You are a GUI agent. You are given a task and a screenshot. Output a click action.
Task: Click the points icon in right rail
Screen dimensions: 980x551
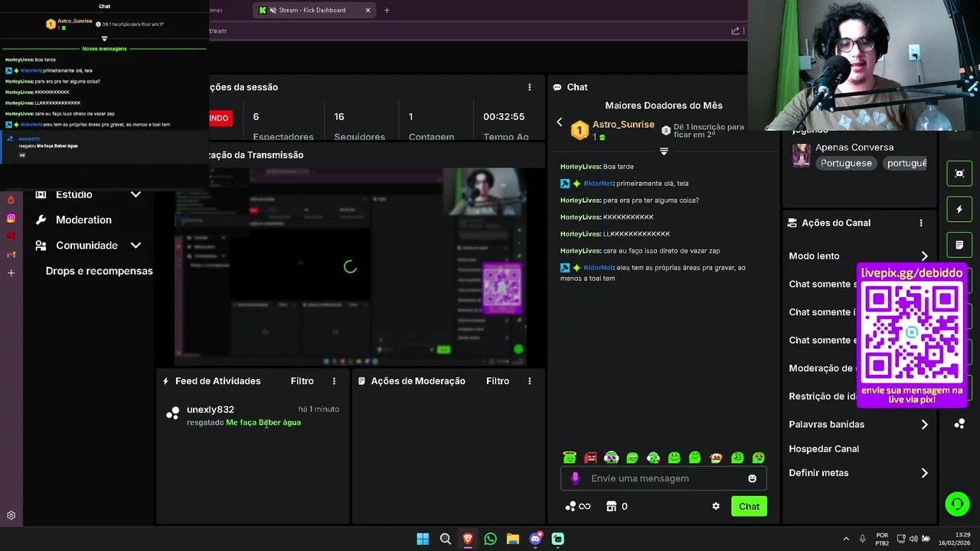click(x=959, y=423)
